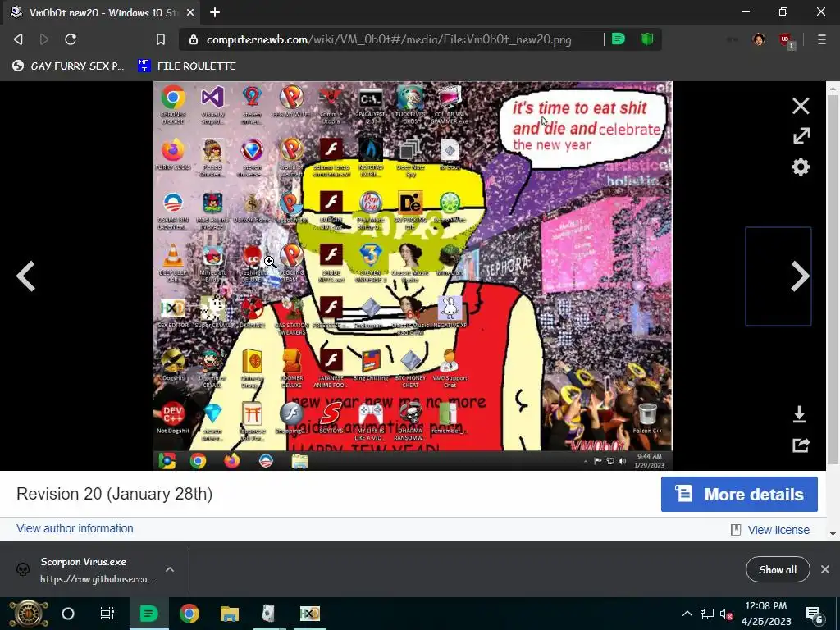
Task: Click the page scrollbar up arrow
Action: [833, 88]
